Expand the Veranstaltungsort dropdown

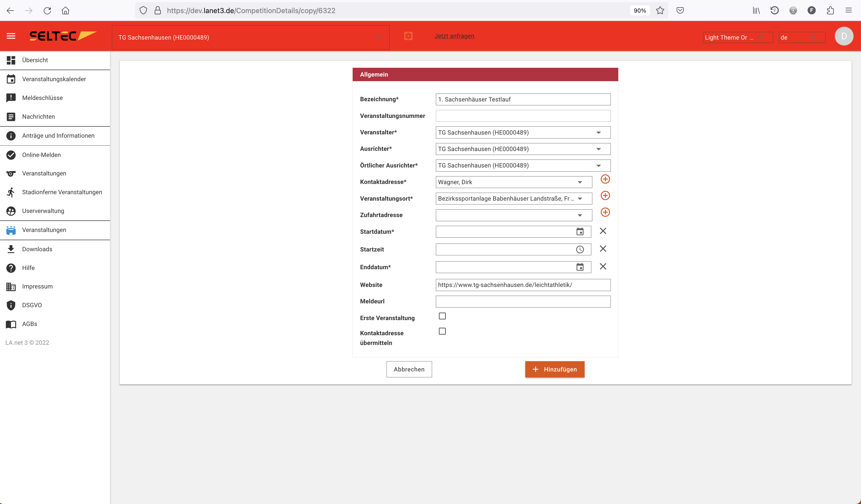(x=514, y=199)
